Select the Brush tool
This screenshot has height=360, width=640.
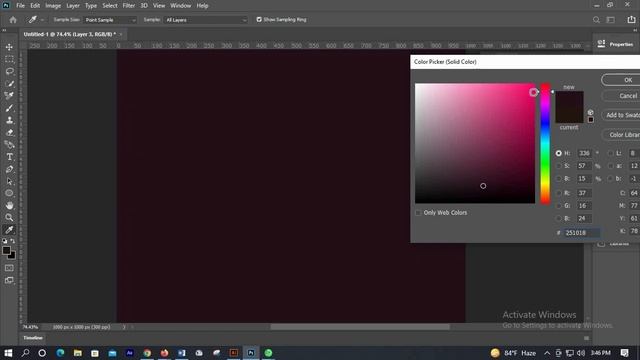[x=9, y=108]
